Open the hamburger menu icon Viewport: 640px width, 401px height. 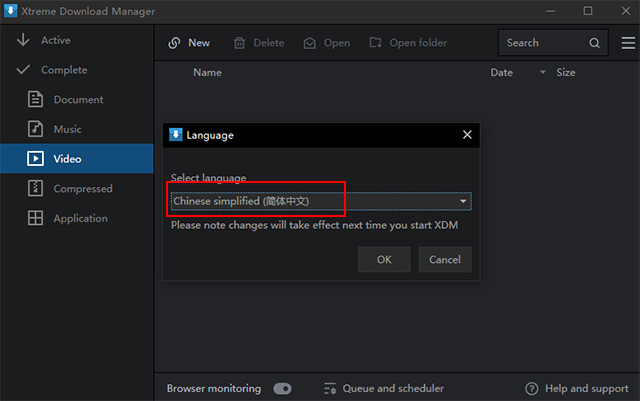coord(627,43)
